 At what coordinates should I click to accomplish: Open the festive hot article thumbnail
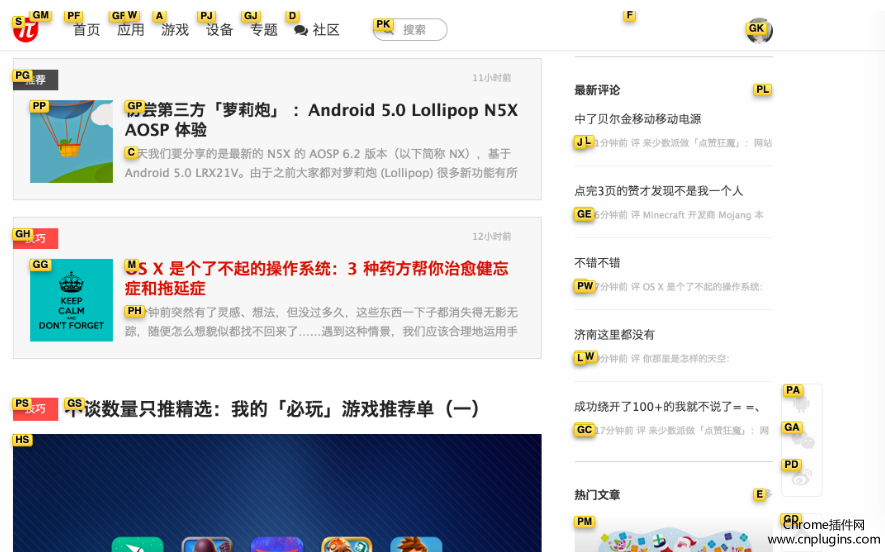pos(673,535)
